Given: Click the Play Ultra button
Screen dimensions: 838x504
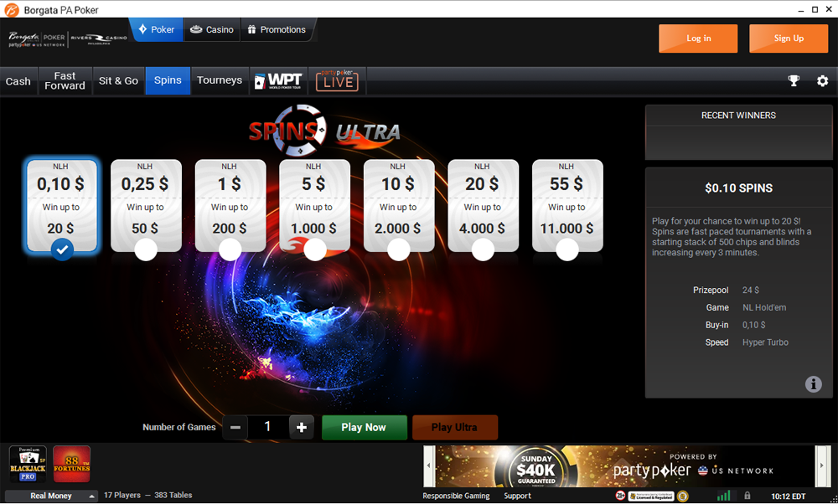Looking at the screenshot, I should [454, 427].
